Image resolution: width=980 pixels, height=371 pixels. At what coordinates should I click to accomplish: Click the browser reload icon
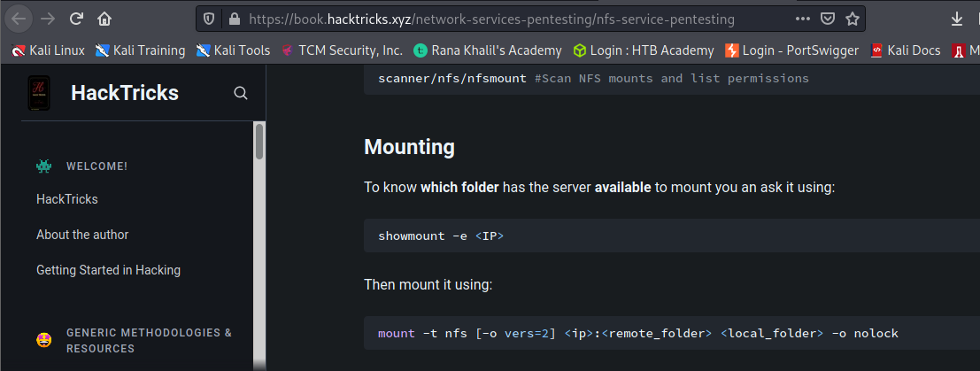pos(76,19)
